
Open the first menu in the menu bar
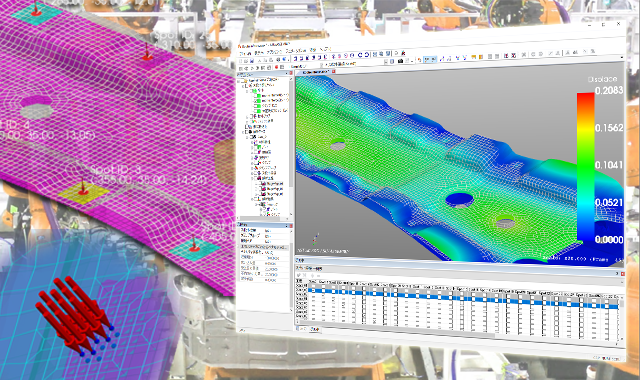[x=245, y=53]
